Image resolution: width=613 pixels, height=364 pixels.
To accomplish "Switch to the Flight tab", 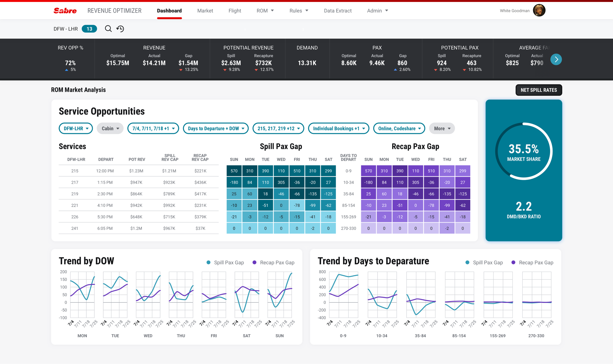I will pos(235,11).
